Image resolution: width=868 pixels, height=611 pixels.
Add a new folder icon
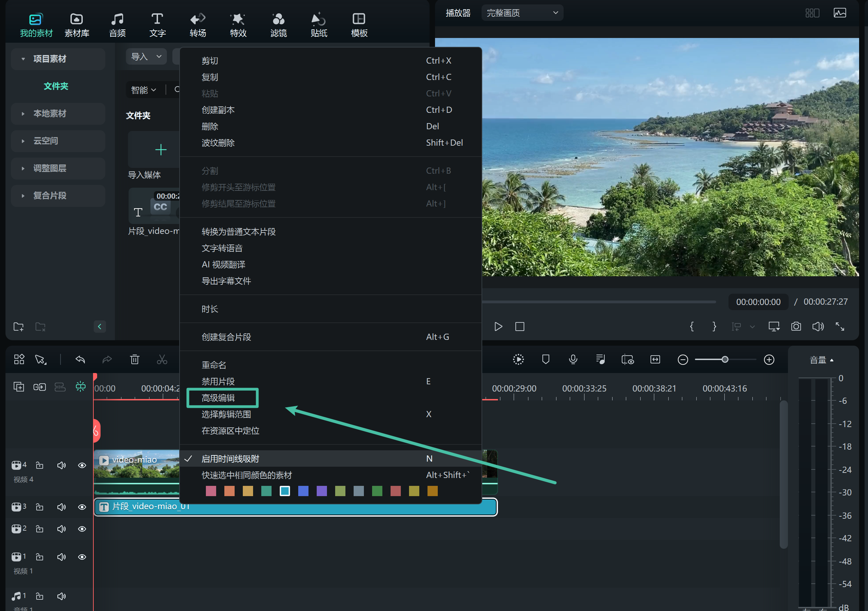[18, 327]
